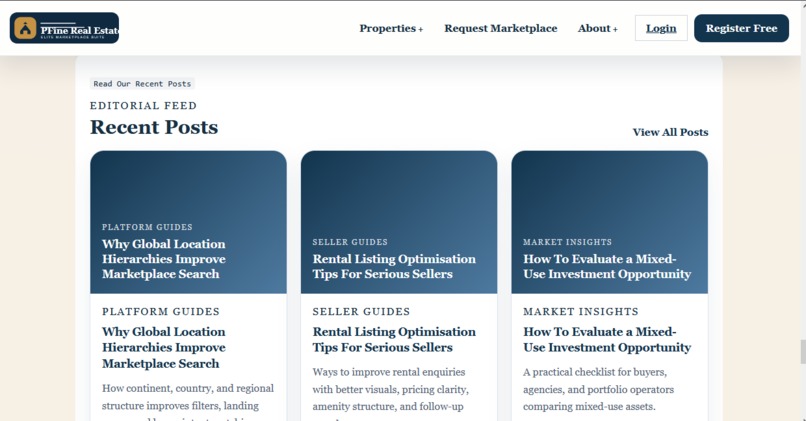Expand the About menu
This screenshot has width=806, height=421.
(598, 28)
